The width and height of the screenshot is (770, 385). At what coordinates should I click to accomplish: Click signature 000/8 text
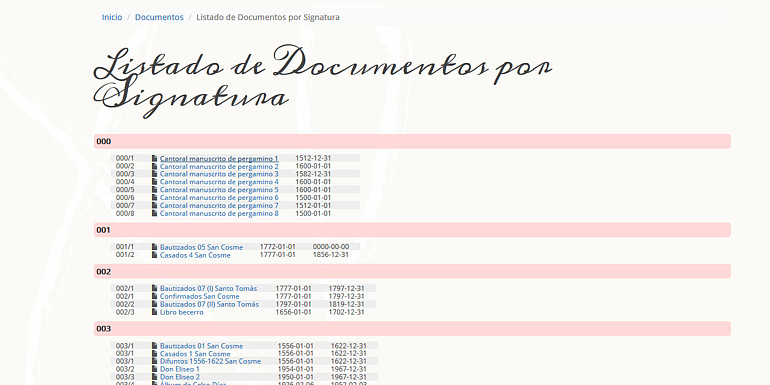[x=125, y=214]
